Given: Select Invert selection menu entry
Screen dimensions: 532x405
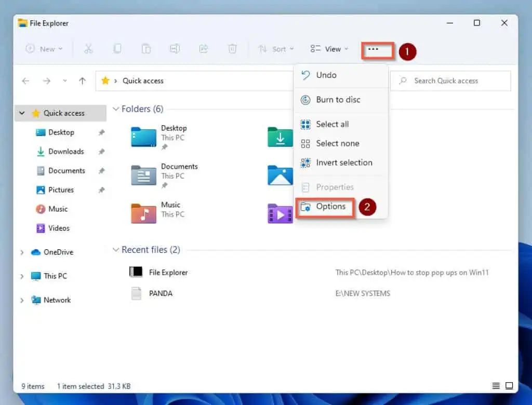Looking at the screenshot, I should point(344,163).
